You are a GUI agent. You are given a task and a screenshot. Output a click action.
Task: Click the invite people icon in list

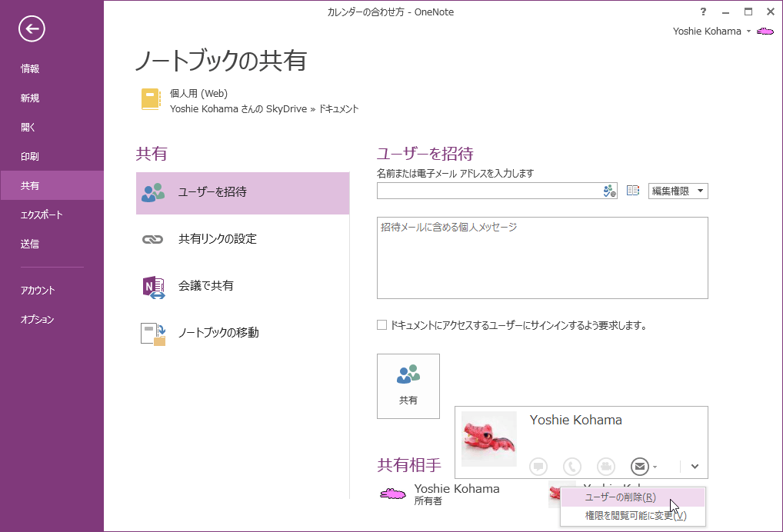pyautogui.click(x=153, y=193)
